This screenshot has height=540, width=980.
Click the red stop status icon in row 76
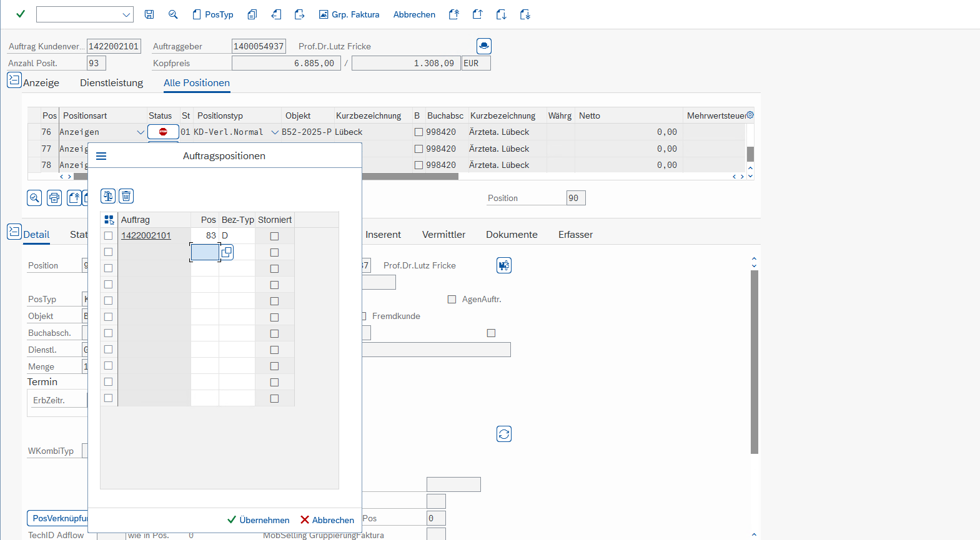click(x=163, y=132)
